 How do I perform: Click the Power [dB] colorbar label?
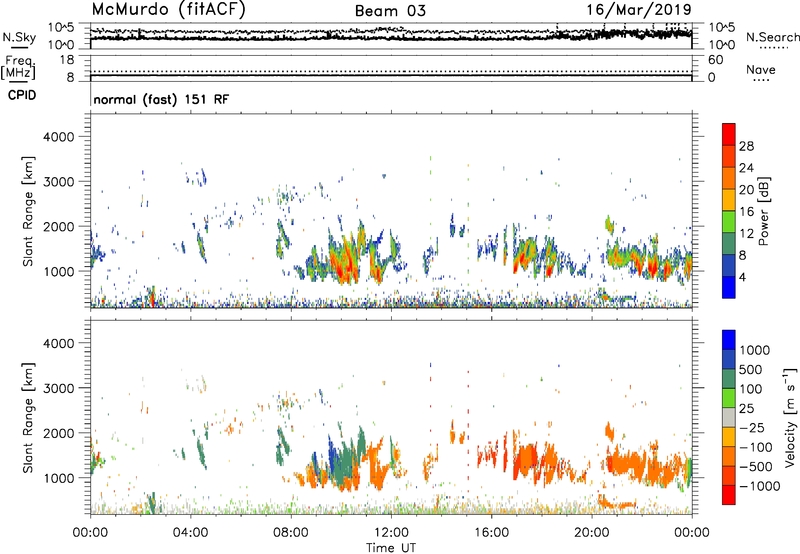[763, 211]
